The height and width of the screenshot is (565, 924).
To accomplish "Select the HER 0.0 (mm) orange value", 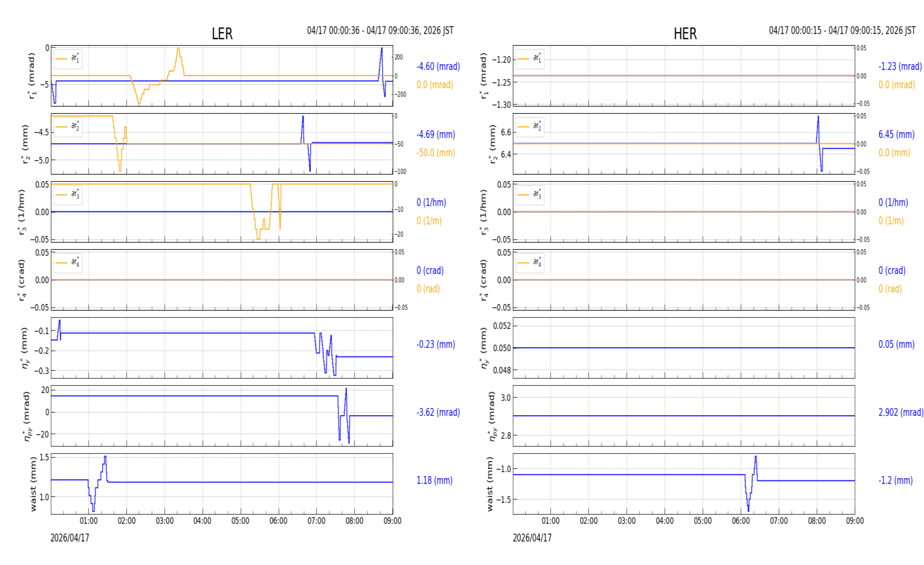I will (x=894, y=153).
